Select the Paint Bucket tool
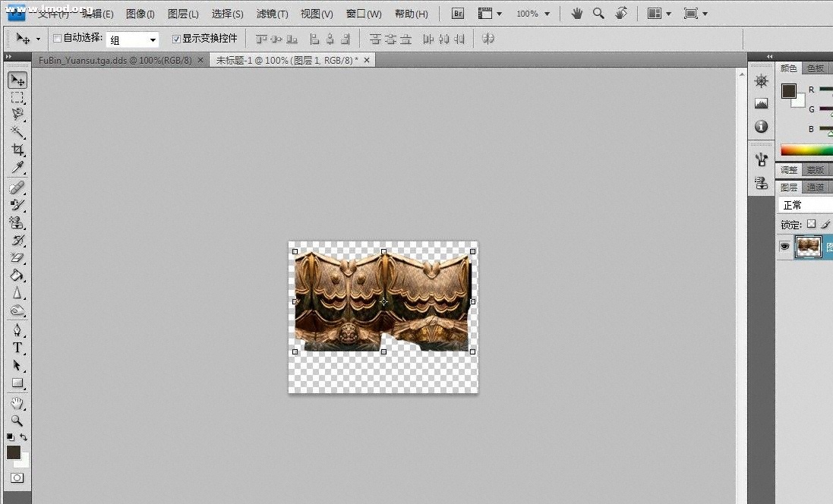 coord(17,276)
